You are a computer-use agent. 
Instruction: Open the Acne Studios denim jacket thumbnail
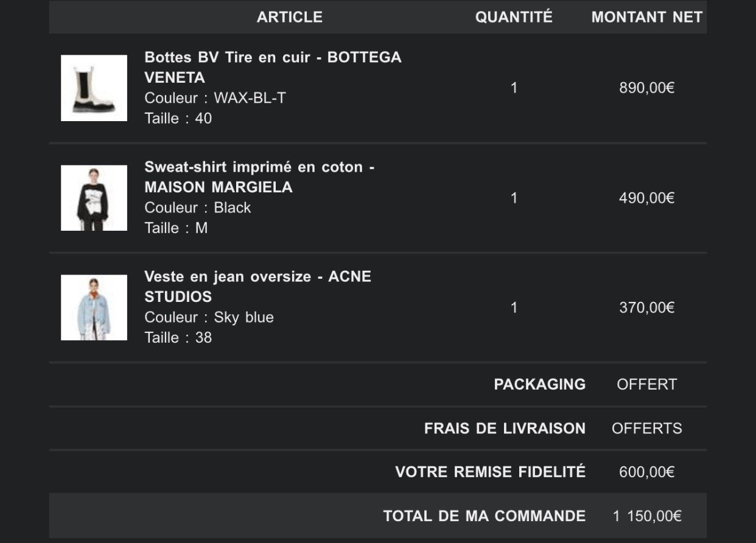(94, 307)
